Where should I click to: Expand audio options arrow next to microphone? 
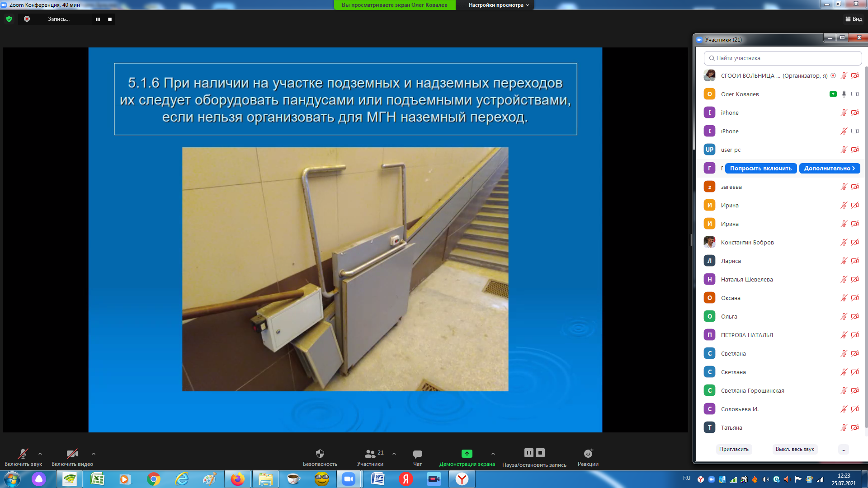point(40,454)
